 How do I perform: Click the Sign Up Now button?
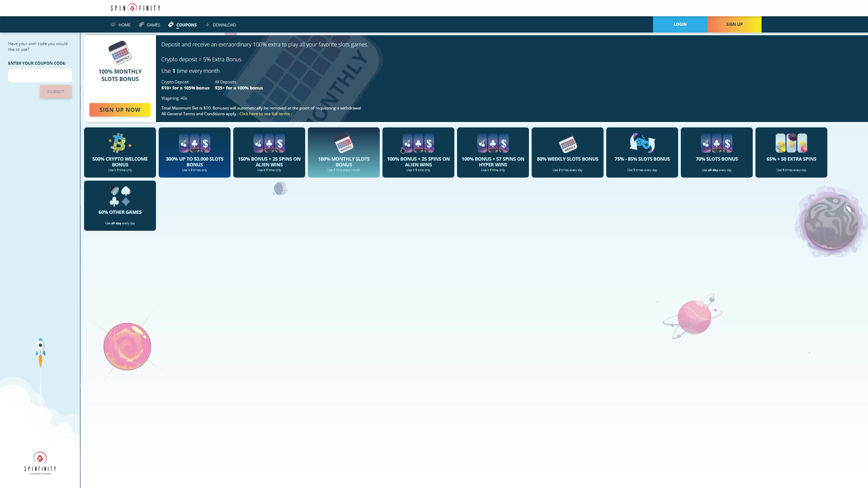coord(120,110)
